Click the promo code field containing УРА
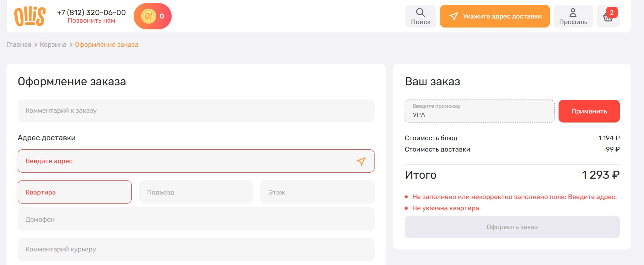 tap(480, 111)
